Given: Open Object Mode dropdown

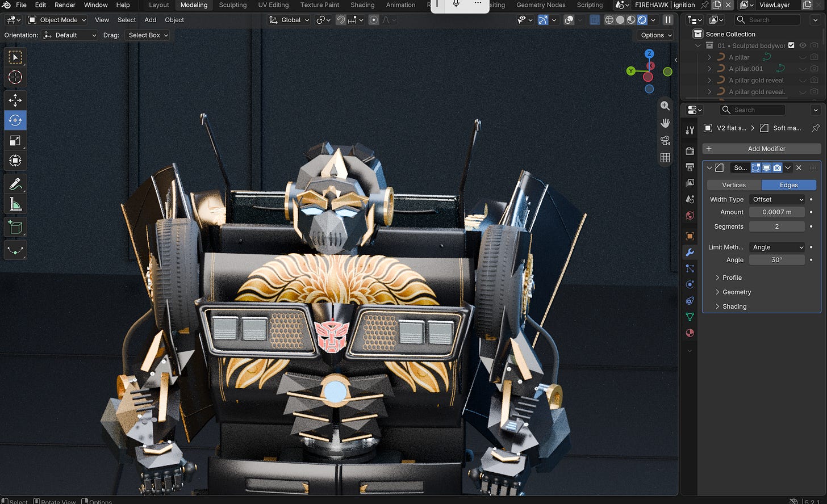Looking at the screenshot, I should (x=57, y=20).
